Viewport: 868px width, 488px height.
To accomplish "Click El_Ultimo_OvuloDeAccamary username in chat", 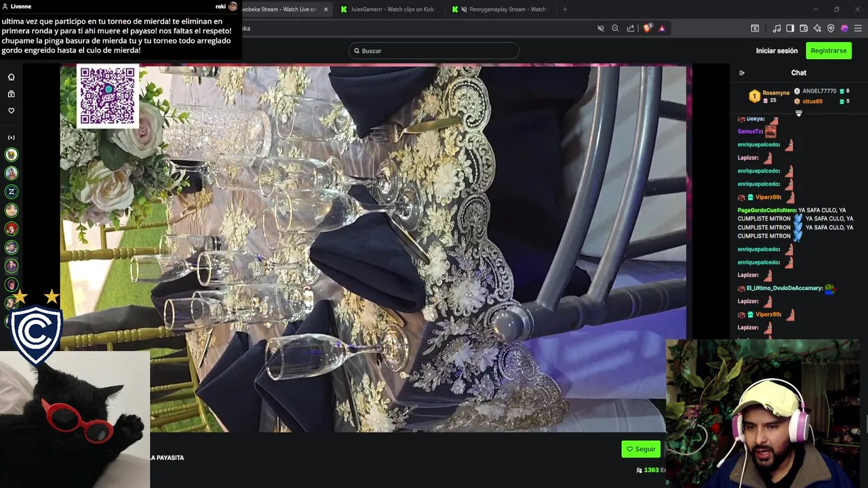I will tap(785, 288).
